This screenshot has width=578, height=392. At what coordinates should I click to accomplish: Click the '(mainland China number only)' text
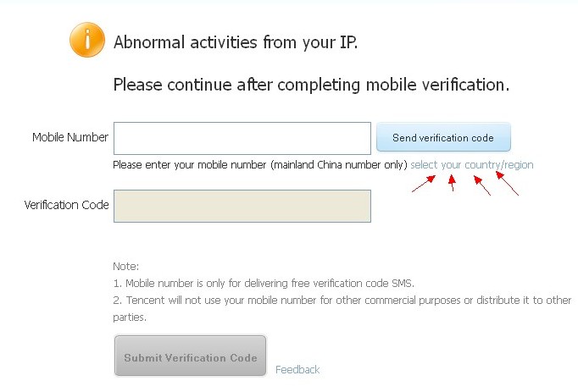[x=339, y=164]
